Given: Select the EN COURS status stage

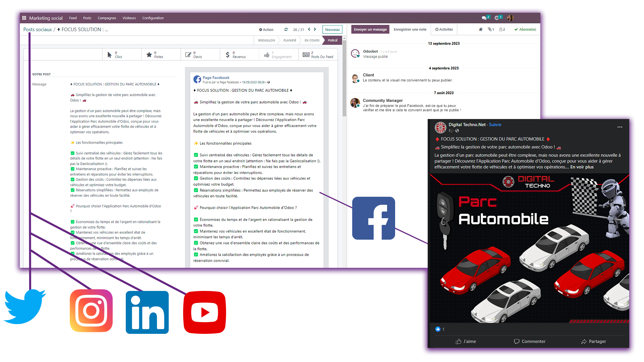Looking at the screenshot, I should click(x=312, y=40).
